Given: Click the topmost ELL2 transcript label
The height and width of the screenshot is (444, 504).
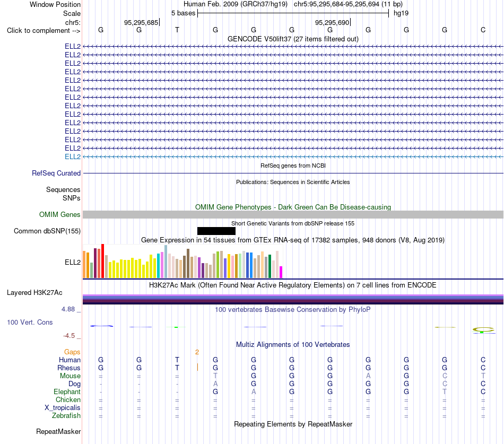Looking at the screenshot, I should click(73, 46).
